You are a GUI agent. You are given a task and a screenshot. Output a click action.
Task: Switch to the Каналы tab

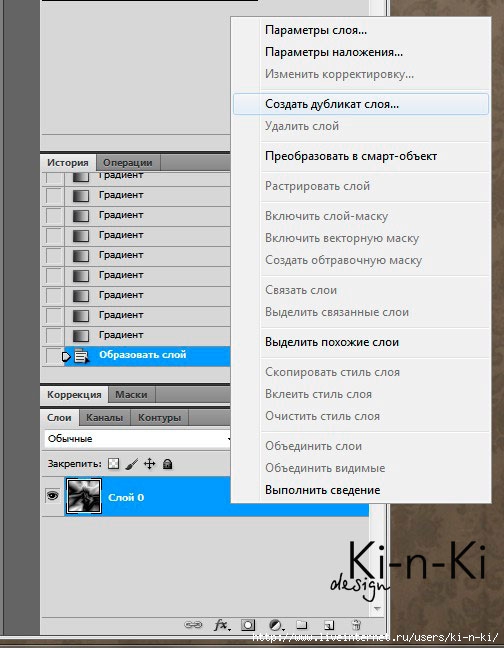(x=105, y=418)
